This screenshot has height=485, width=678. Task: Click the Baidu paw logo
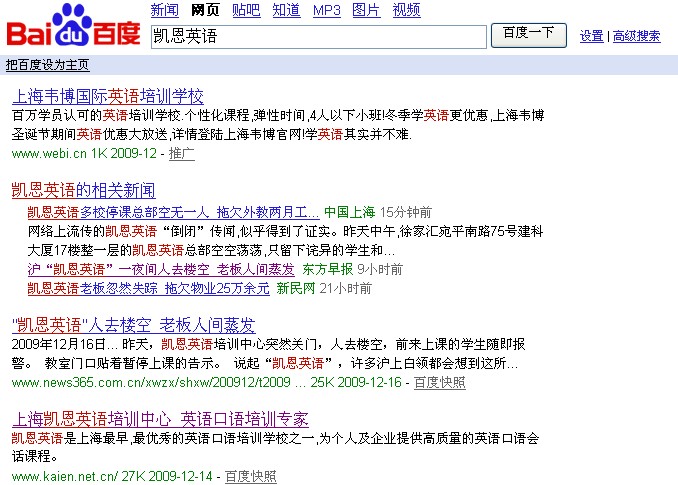coord(74,24)
